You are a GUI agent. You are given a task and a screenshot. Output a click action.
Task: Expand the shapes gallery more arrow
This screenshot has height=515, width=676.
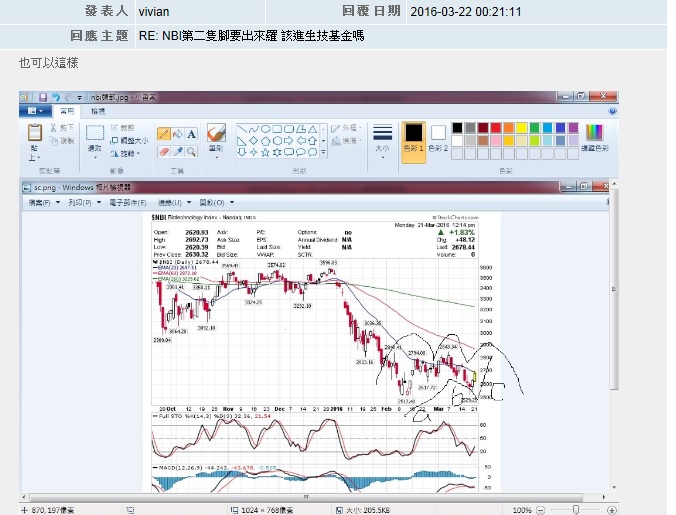pos(323,152)
